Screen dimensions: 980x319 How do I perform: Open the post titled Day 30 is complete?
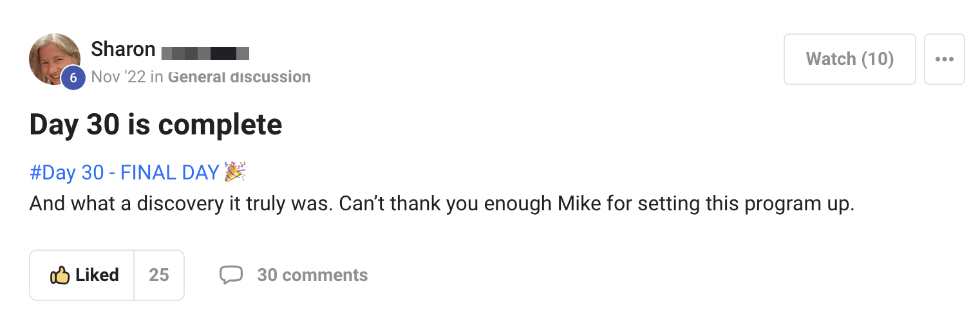coord(156,124)
